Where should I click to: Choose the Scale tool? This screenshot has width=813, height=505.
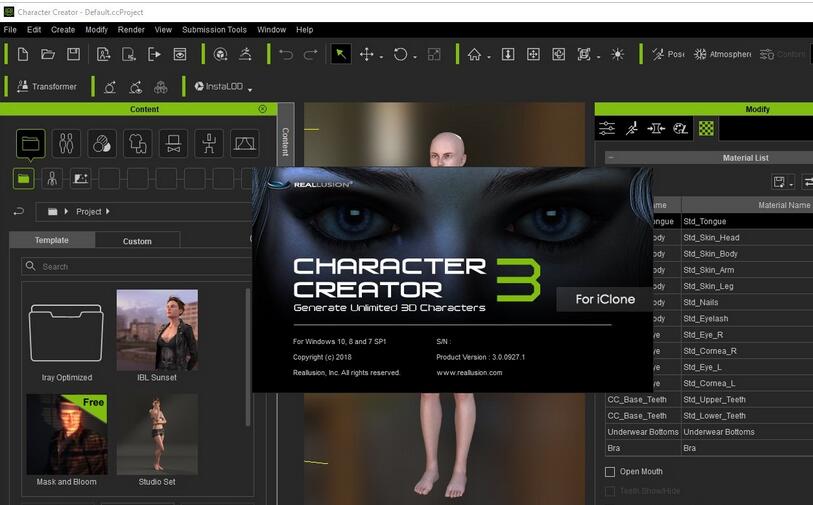433,54
